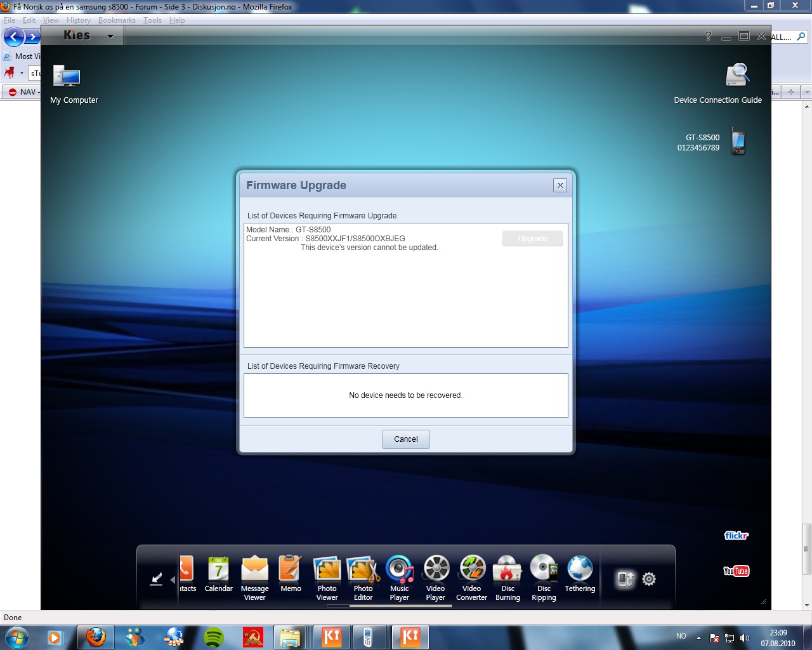
Task: Select the connected GT-S8500 phone icon
Action: [738, 142]
